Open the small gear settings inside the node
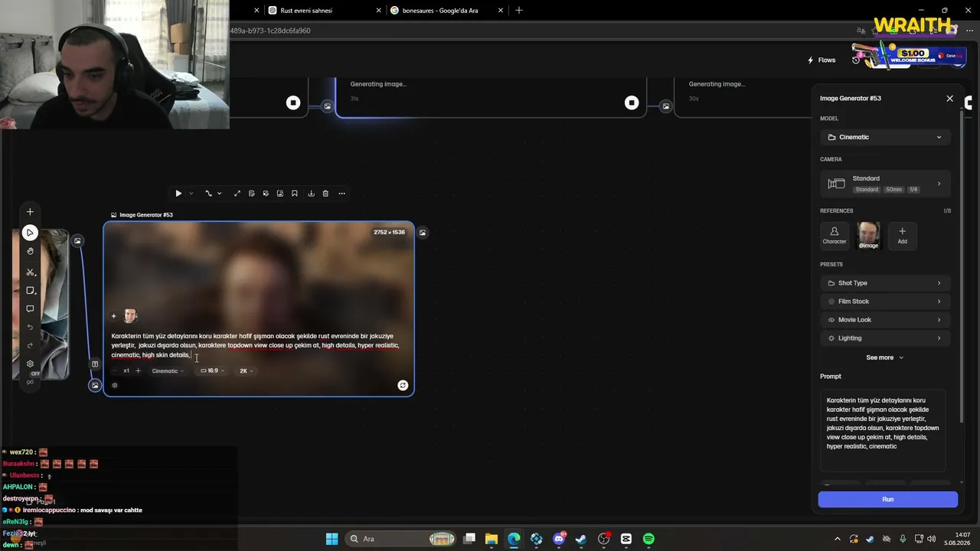 (115, 386)
